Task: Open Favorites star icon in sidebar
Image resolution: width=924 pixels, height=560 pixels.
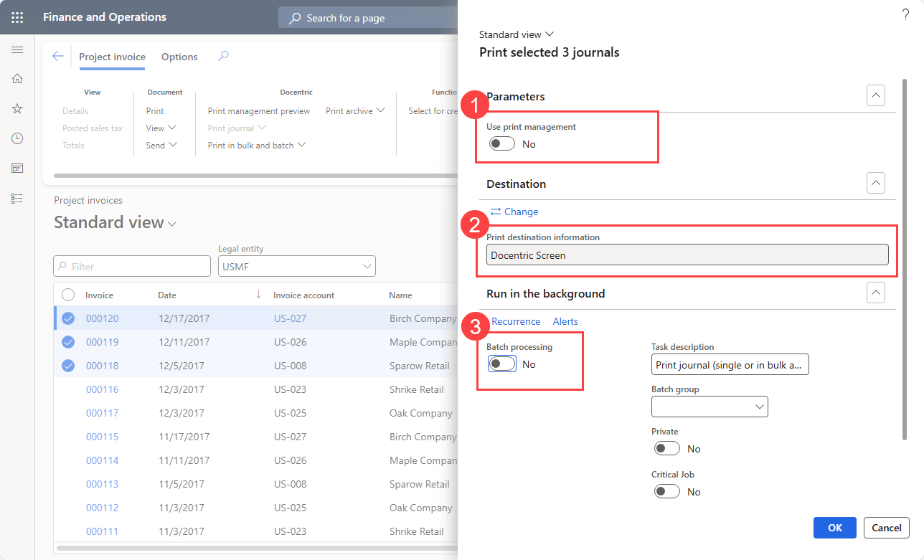Action: coord(17,108)
